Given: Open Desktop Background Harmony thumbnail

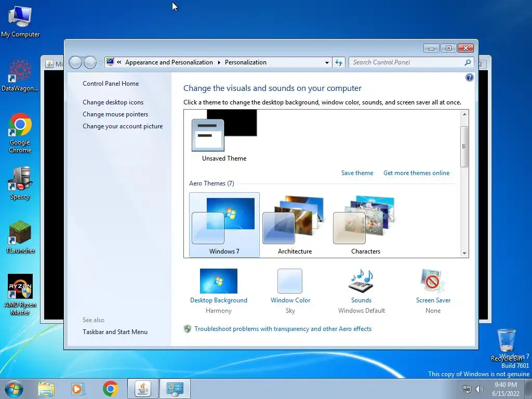Looking at the screenshot, I should coord(219,281).
